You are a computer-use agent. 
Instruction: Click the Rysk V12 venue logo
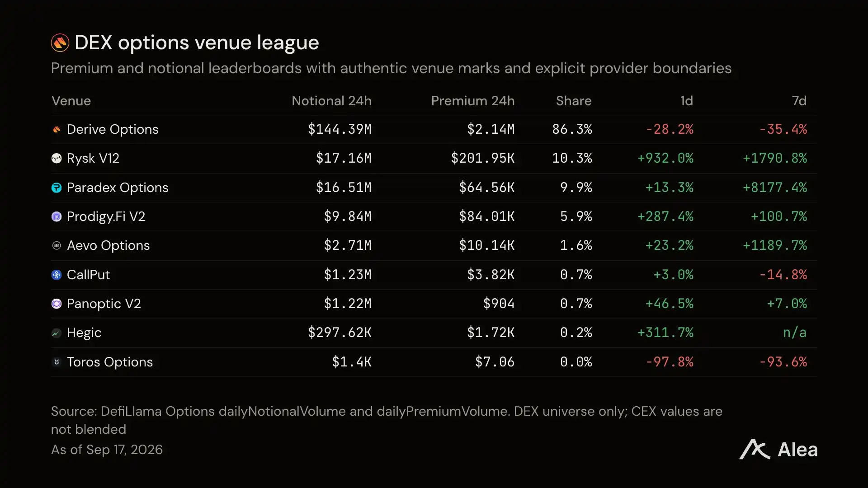[57, 159]
